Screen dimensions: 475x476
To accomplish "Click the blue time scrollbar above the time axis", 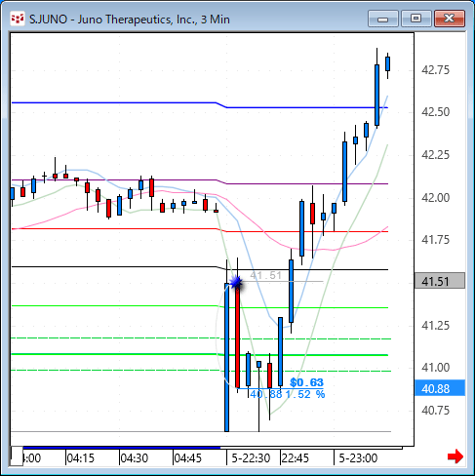I will click(122, 448).
